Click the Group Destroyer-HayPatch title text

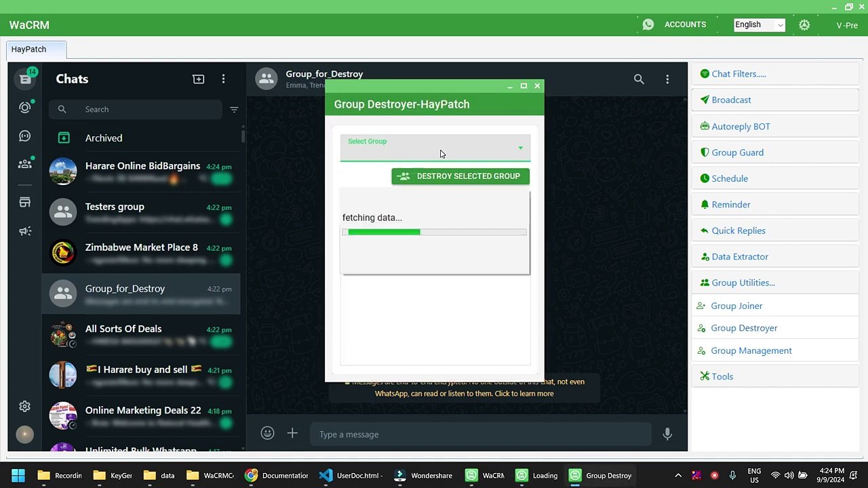(x=401, y=104)
